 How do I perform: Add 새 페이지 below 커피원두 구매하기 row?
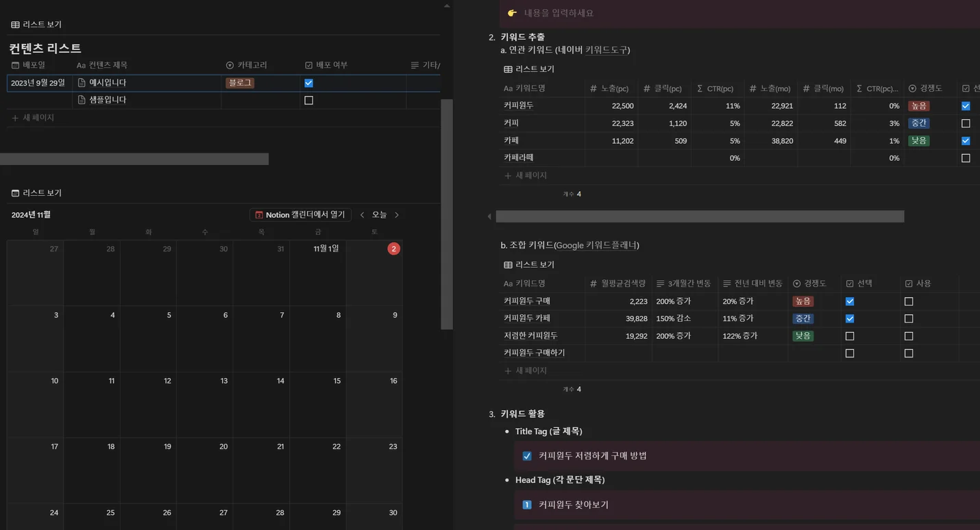526,370
